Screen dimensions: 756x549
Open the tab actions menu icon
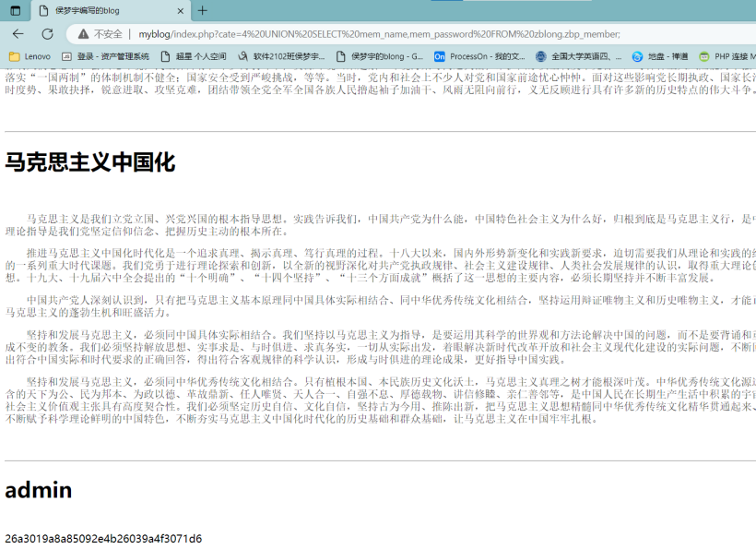pyautogui.click(x=16, y=11)
